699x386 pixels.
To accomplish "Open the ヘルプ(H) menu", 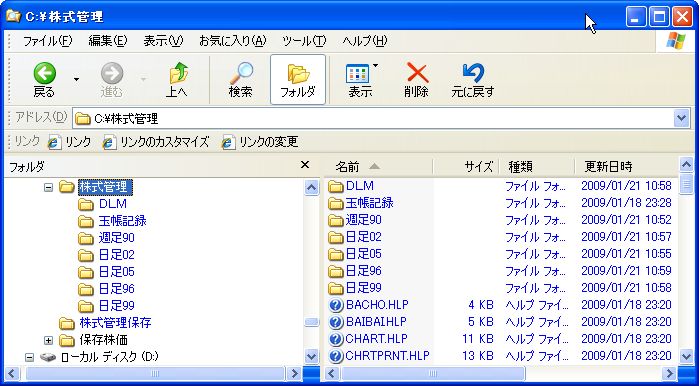I will [x=365, y=41].
